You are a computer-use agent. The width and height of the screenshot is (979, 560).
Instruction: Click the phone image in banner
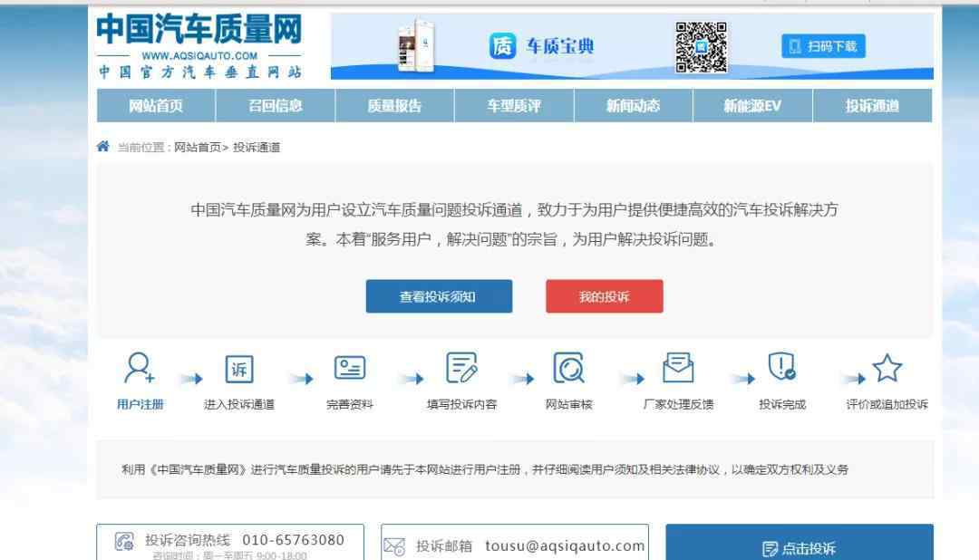(416, 45)
